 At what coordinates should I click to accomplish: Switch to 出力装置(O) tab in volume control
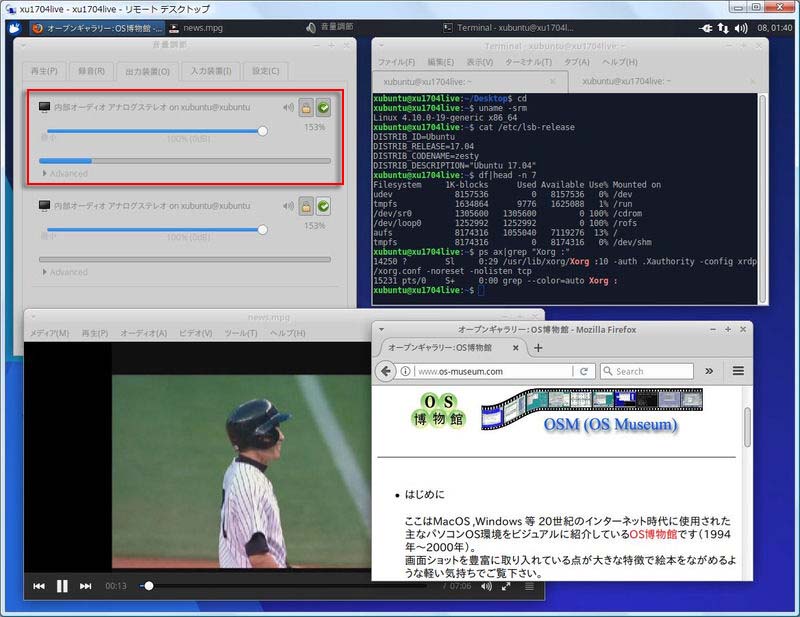[x=147, y=71]
